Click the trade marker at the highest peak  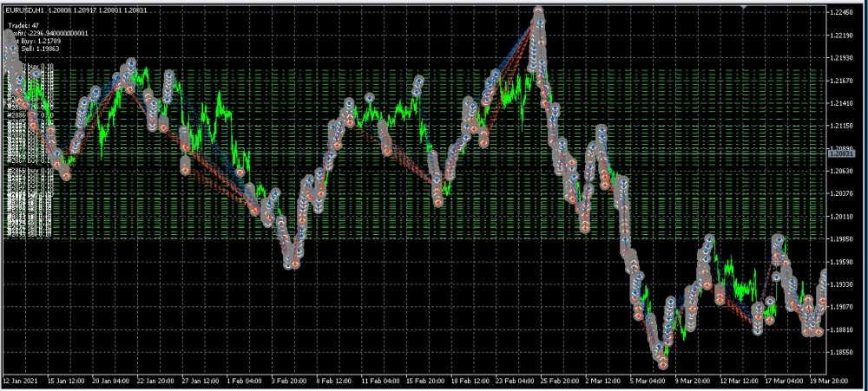pos(538,12)
